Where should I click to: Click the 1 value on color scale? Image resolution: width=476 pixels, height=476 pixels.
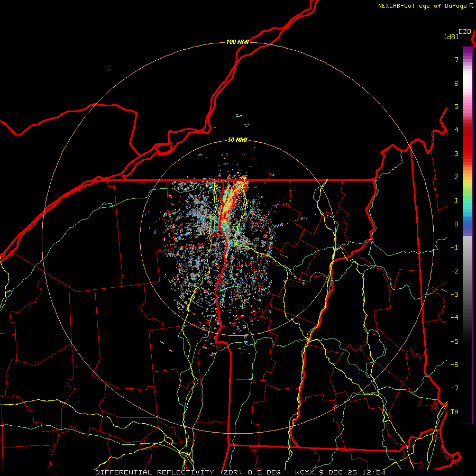(x=456, y=200)
